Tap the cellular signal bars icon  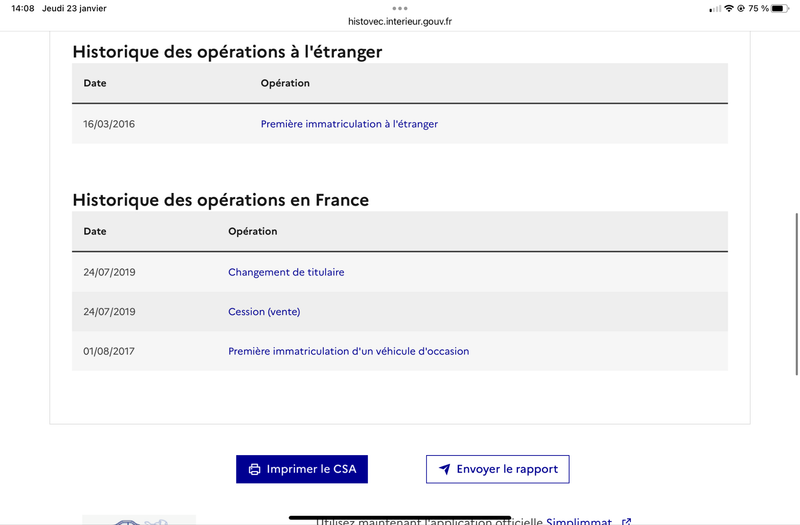(x=715, y=9)
